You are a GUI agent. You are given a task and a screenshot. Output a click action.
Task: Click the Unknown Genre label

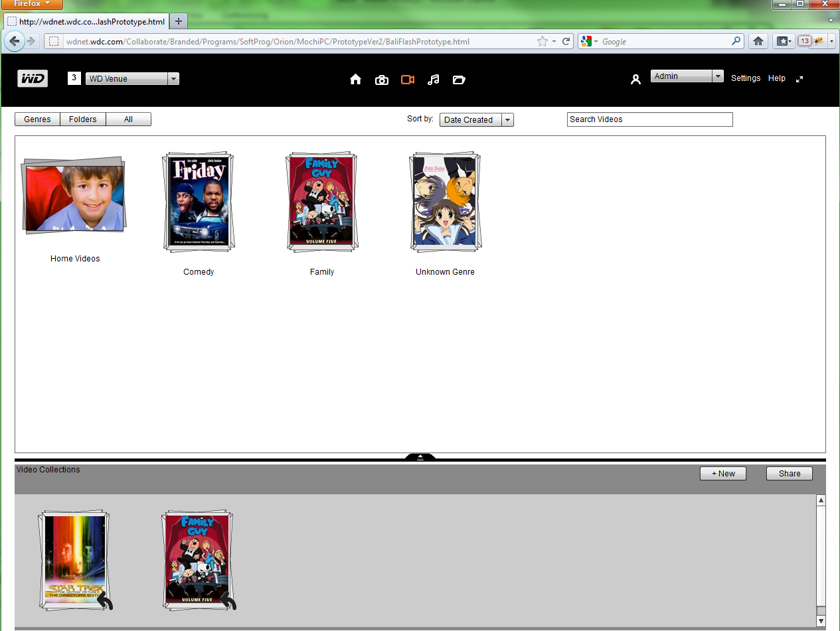point(445,272)
